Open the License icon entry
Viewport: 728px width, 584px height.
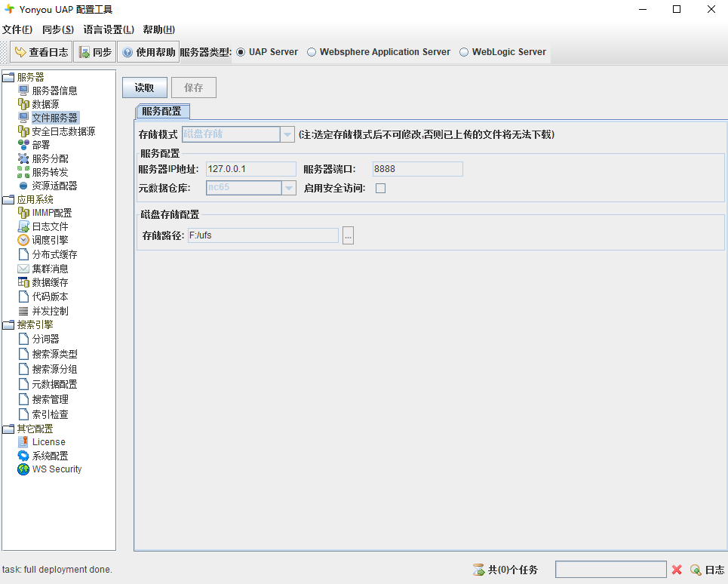(23, 442)
